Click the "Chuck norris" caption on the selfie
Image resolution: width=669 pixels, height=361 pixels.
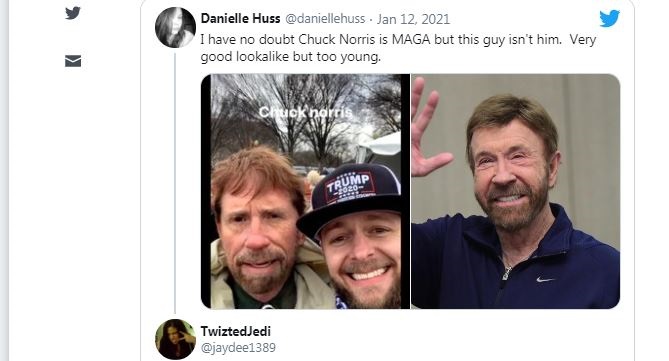305,112
